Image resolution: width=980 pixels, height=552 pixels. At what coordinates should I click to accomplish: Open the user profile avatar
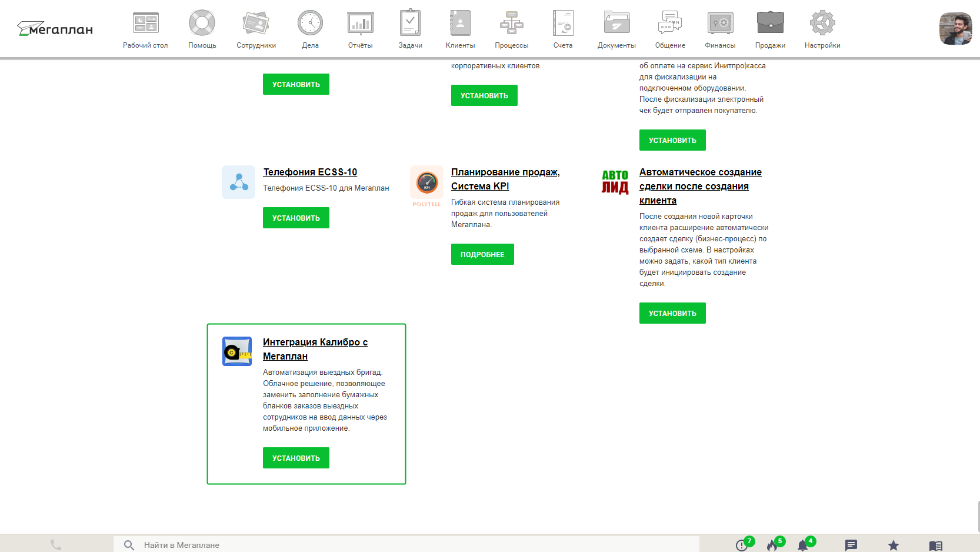955,28
